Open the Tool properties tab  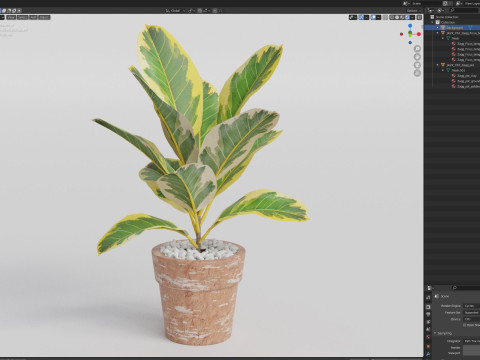pyautogui.click(x=428, y=298)
